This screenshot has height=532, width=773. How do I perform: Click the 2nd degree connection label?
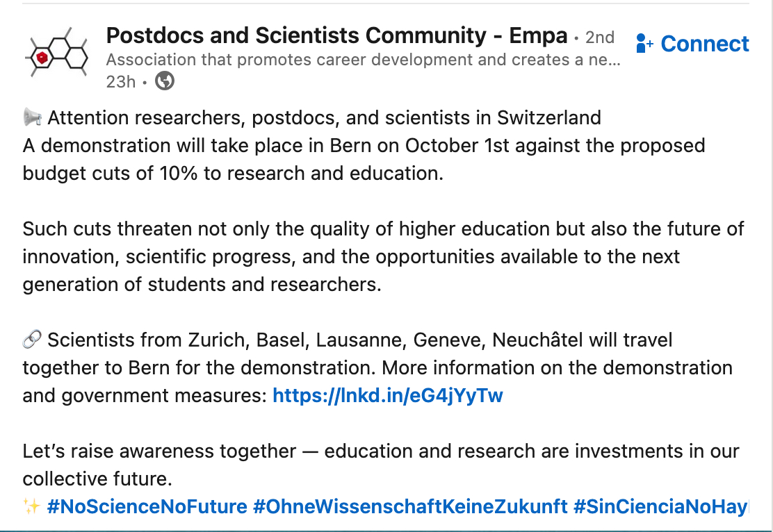tap(599, 36)
